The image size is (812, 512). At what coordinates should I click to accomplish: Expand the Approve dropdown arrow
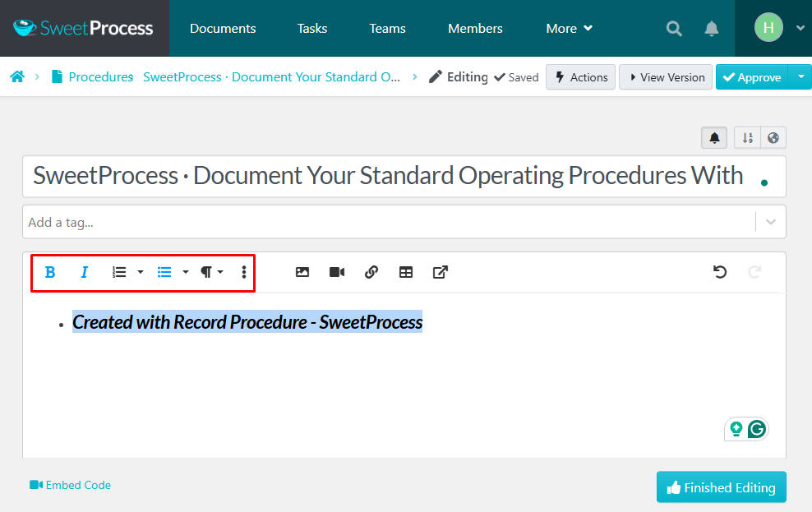pos(800,77)
